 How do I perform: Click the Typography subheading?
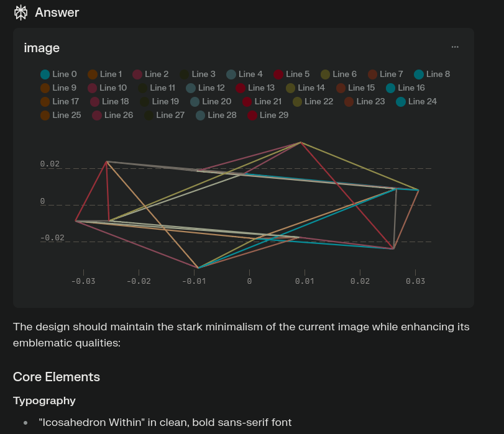pos(44,400)
